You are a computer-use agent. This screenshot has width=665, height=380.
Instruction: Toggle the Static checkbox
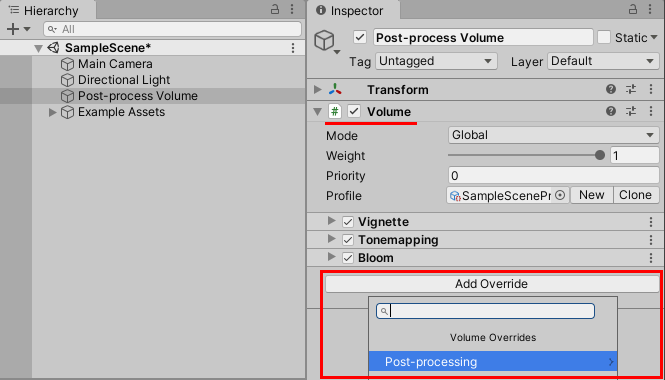[604, 37]
